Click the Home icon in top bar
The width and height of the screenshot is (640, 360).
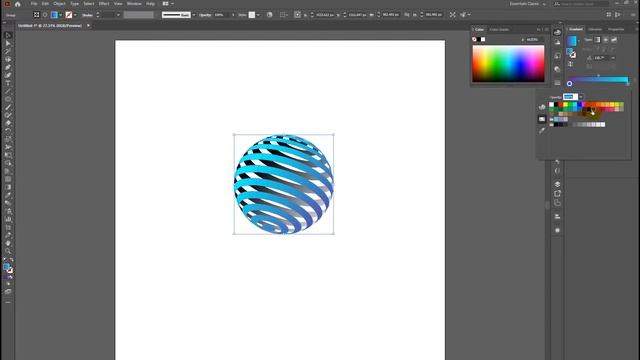click(x=18, y=4)
